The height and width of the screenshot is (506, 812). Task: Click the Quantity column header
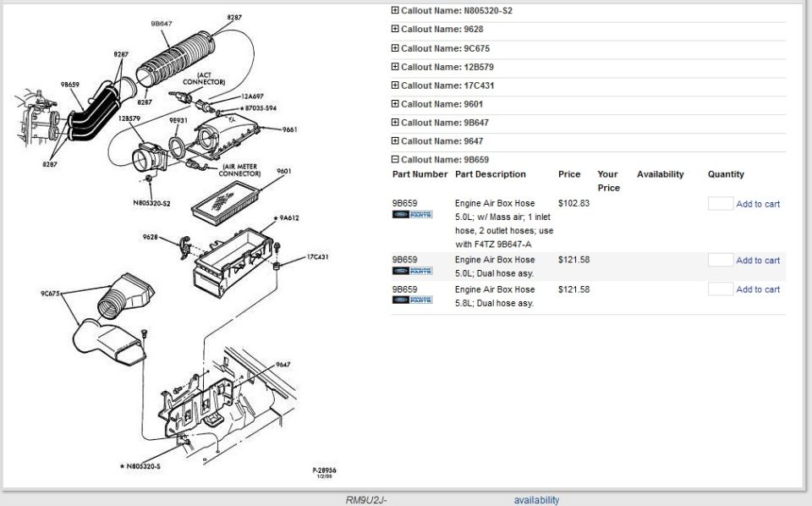[726, 174]
